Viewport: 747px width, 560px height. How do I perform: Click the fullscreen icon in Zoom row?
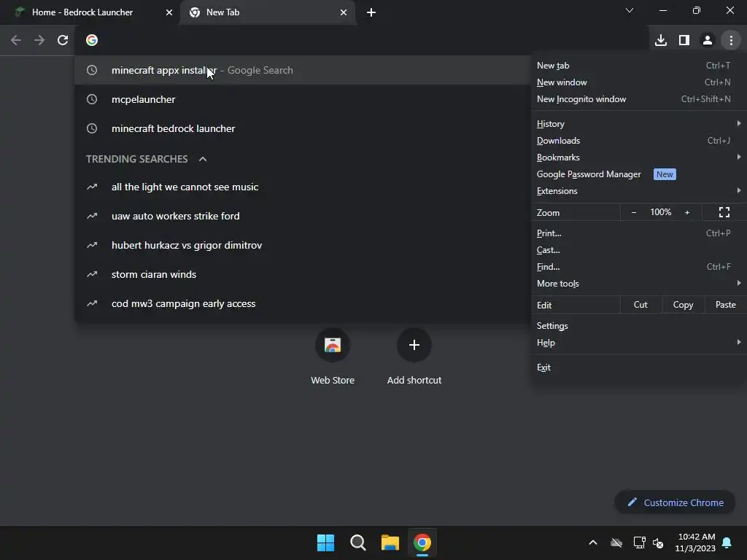tap(724, 212)
